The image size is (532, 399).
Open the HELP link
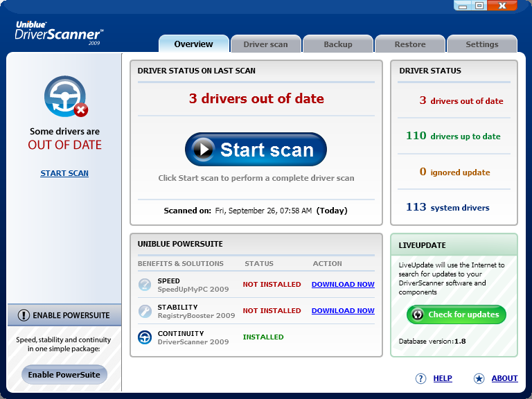(x=443, y=378)
